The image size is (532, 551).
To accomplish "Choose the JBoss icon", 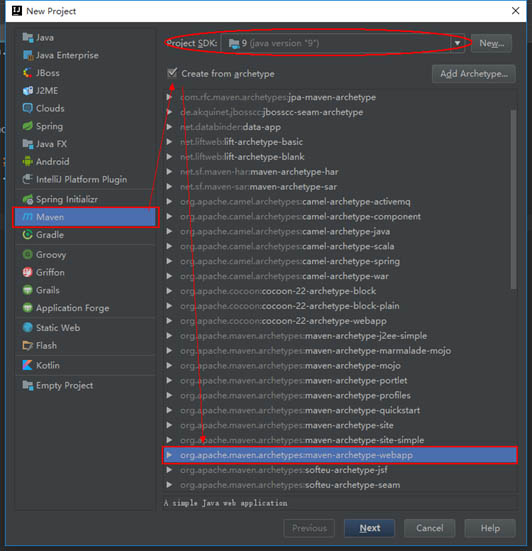I will [27, 73].
